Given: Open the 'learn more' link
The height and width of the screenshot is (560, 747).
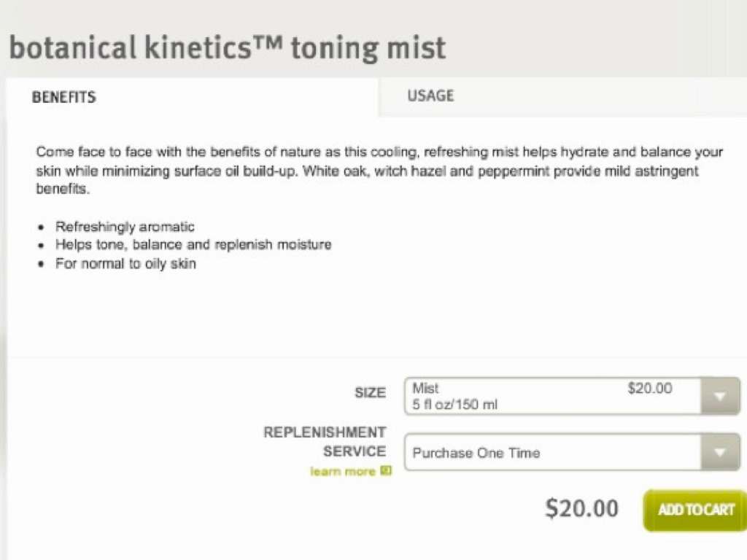Looking at the screenshot, I should point(342,472).
